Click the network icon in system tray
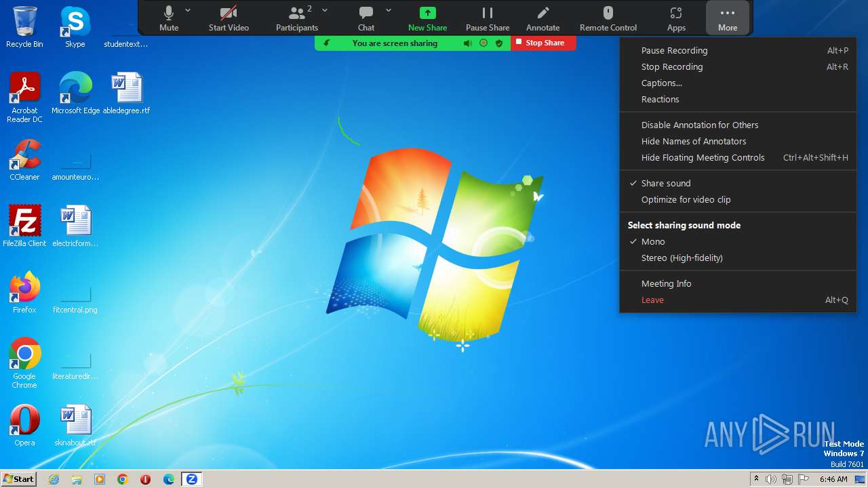868x488 pixels. click(x=787, y=479)
